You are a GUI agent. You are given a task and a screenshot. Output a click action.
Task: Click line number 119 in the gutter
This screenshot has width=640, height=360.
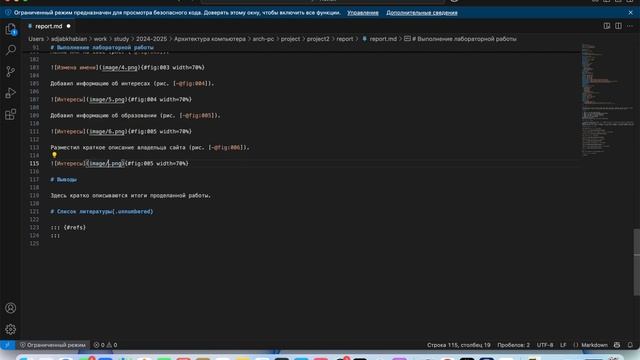[x=34, y=196]
